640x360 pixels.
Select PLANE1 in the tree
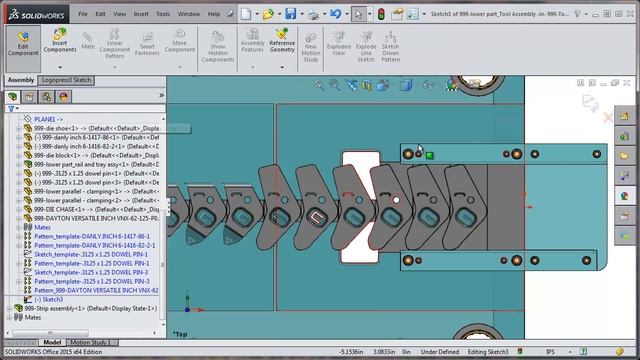[48, 119]
